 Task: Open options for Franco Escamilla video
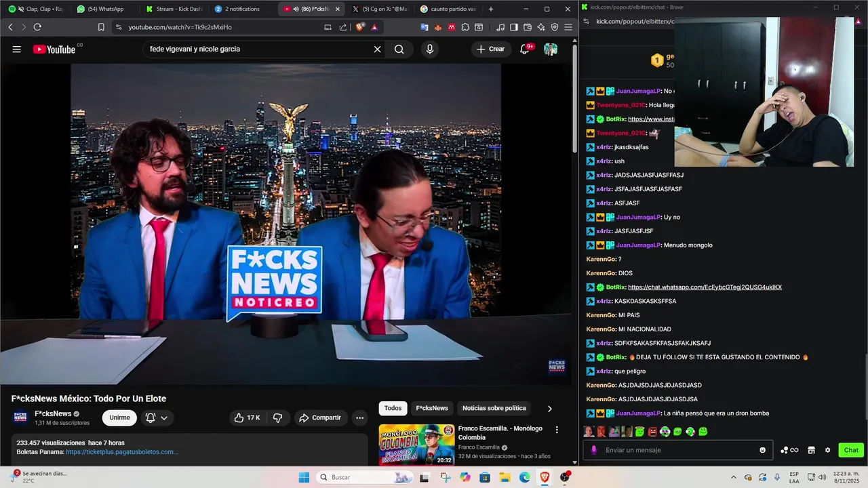pyautogui.click(x=557, y=430)
